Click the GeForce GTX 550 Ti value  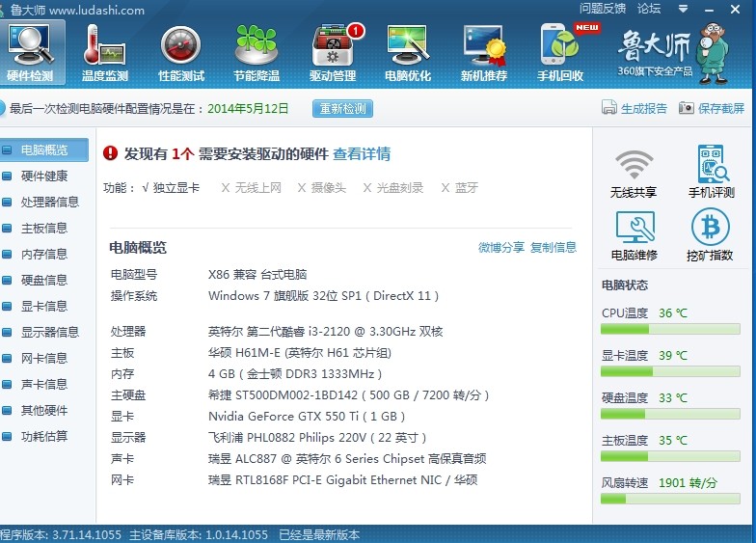(307, 417)
